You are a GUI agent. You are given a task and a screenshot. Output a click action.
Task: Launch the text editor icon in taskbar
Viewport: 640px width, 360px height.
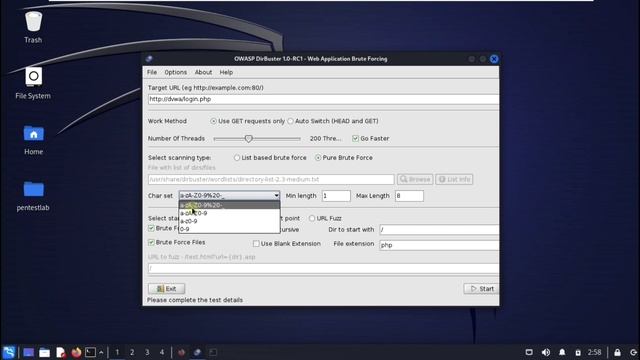point(61,352)
